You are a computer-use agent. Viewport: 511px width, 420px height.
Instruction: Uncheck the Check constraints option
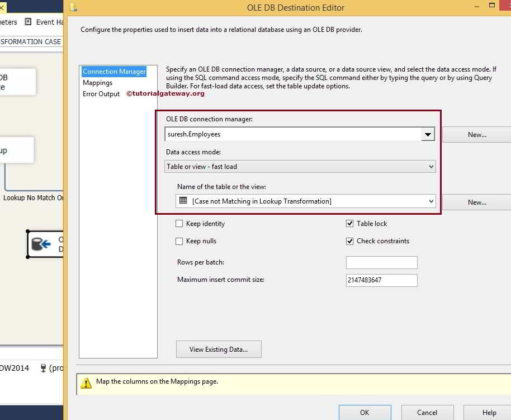(x=351, y=240)
